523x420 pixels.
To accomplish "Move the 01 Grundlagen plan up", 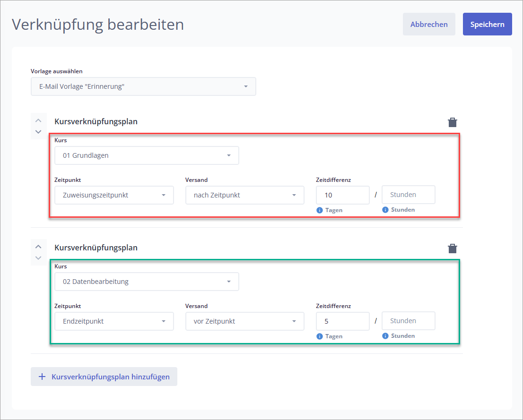I will click(x=38, y=120).
